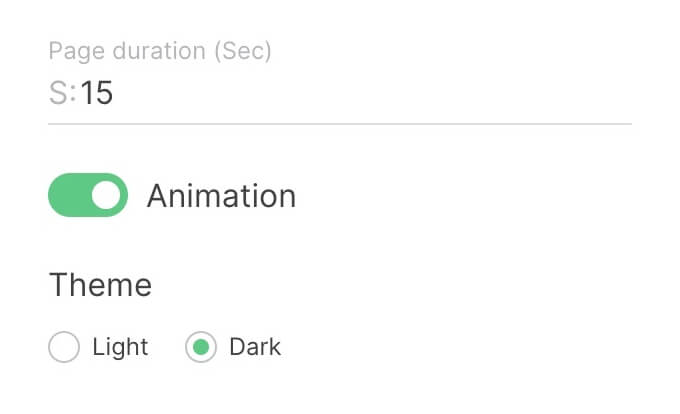Select the Dark theme radio button
This screenshot has width=680, height=414.
[x=201, y=348]
